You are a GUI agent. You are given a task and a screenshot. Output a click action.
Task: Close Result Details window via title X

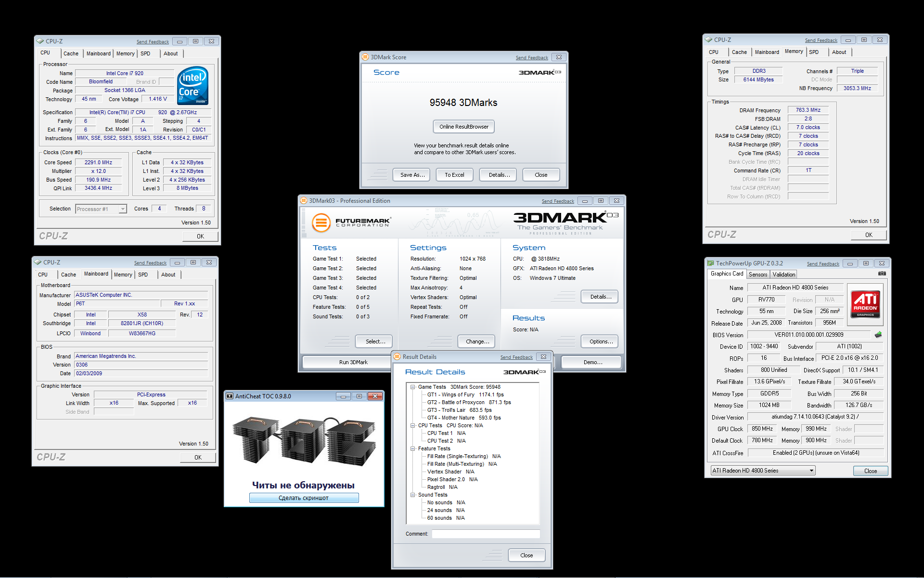point(543,357)
